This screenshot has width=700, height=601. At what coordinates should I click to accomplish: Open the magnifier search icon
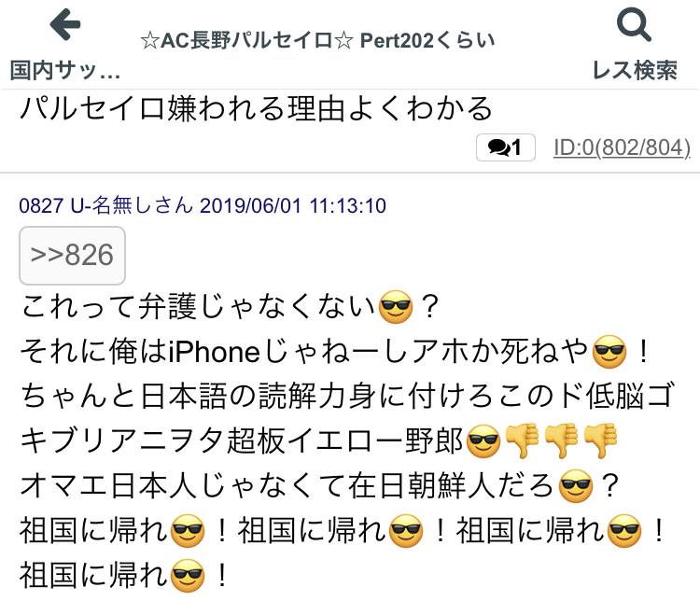pyautogui.click(x=634, y=24)
